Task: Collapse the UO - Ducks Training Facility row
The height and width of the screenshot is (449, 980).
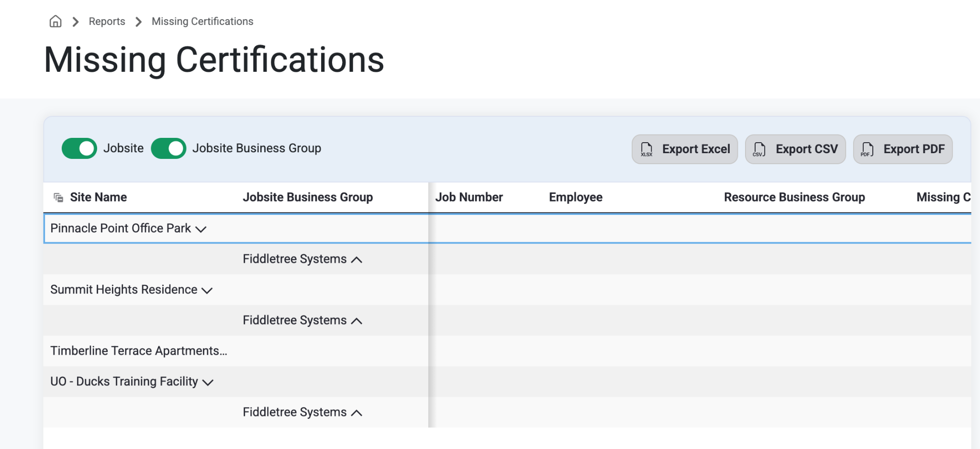Action: (208, 382)
